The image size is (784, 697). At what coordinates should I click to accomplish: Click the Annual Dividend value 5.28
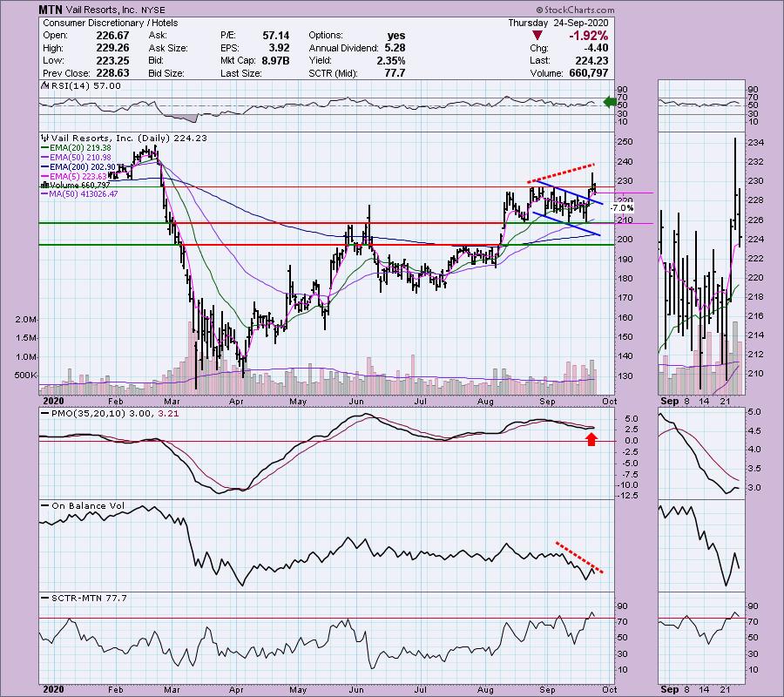tap(395, 48)
